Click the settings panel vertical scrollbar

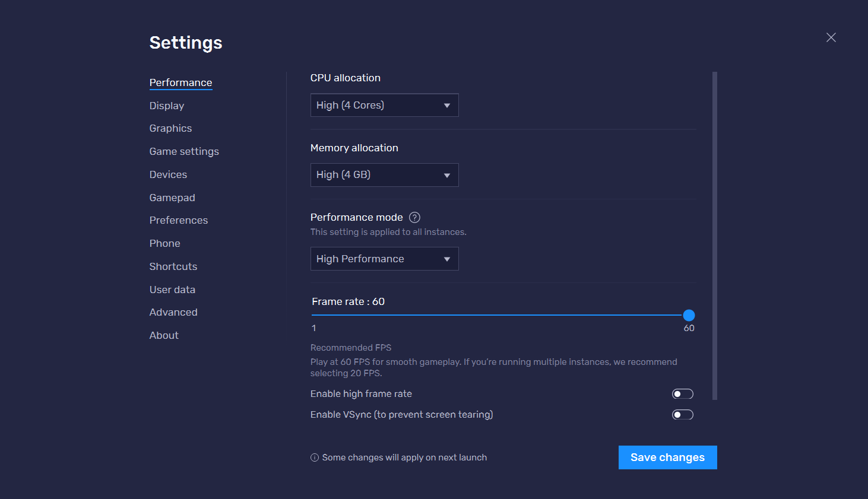tap(715, 236)
